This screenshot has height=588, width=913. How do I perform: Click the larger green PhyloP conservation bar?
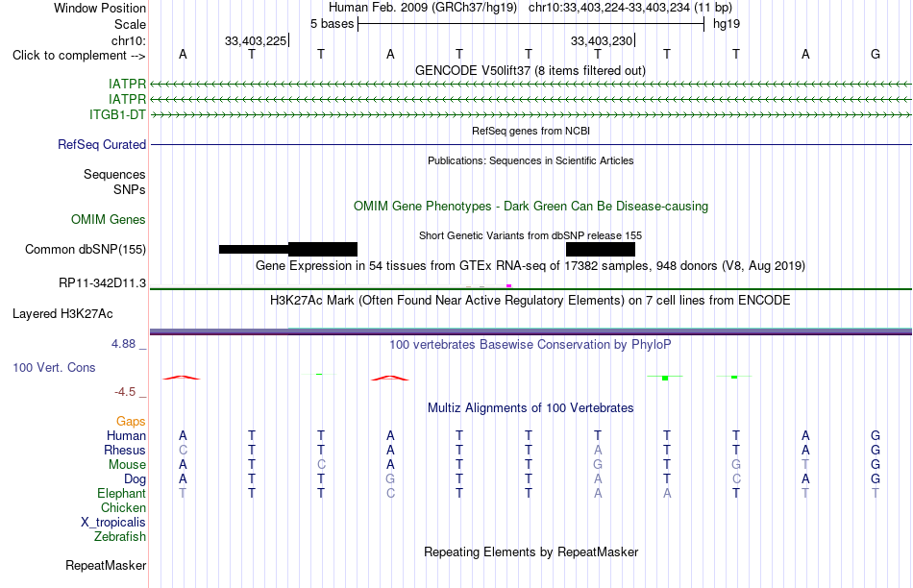tap(665, 379)
